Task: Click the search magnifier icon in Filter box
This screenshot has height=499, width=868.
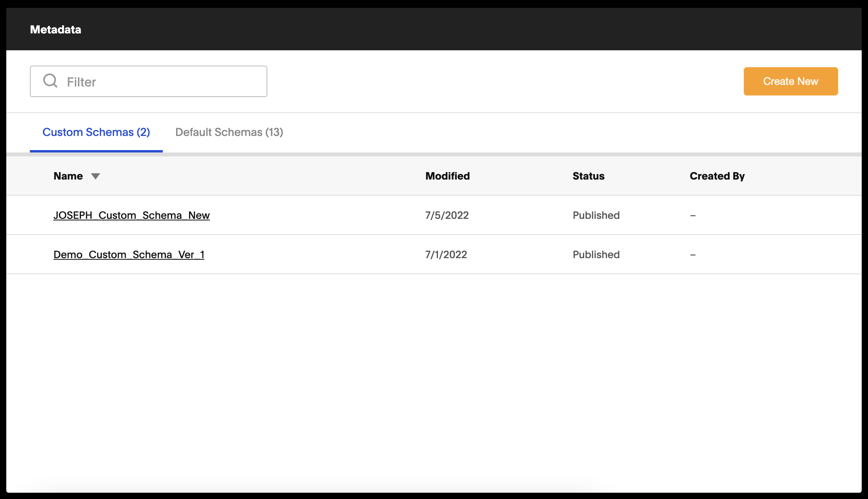Action: 50,81
